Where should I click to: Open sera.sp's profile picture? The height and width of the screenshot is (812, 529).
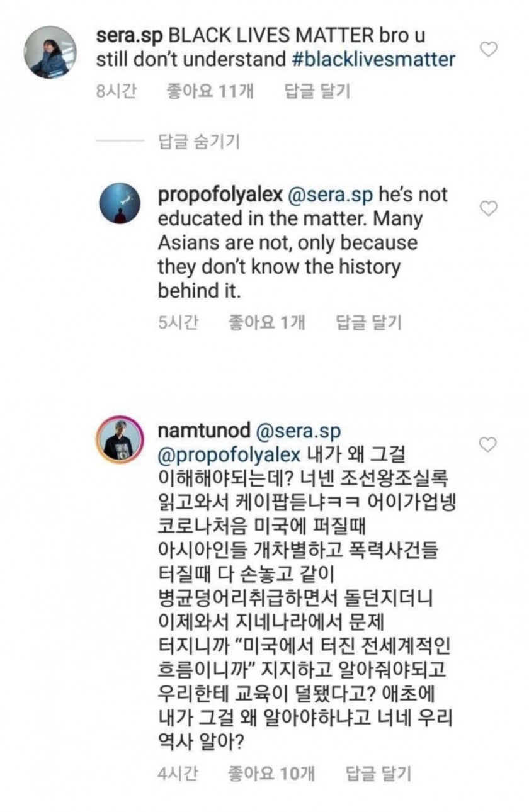[x=50, y=52]
